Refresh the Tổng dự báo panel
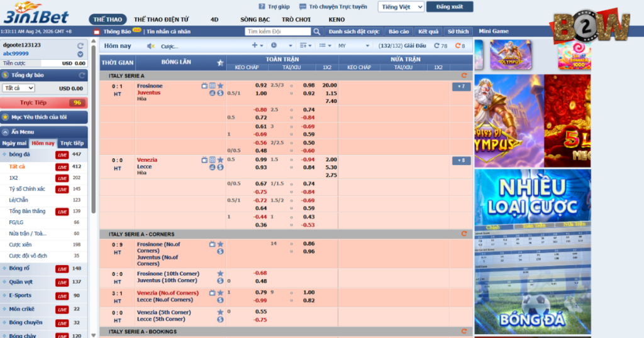644x338 pixels. (x=82, y=75)
